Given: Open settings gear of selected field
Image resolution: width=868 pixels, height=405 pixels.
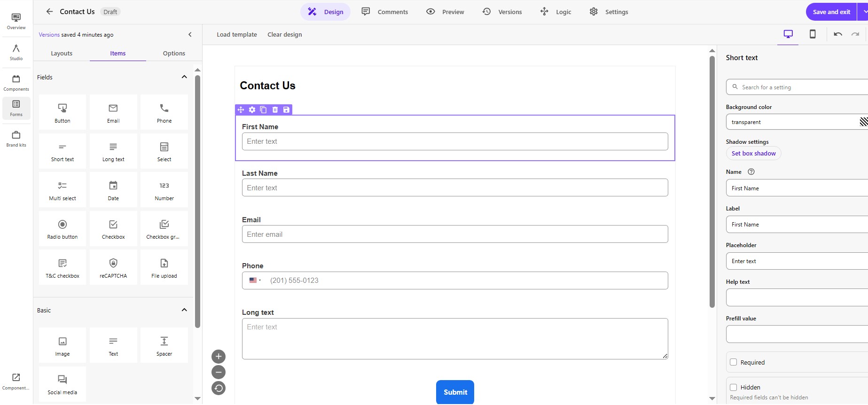Looking at the screenshot, I should pos(252,109).
